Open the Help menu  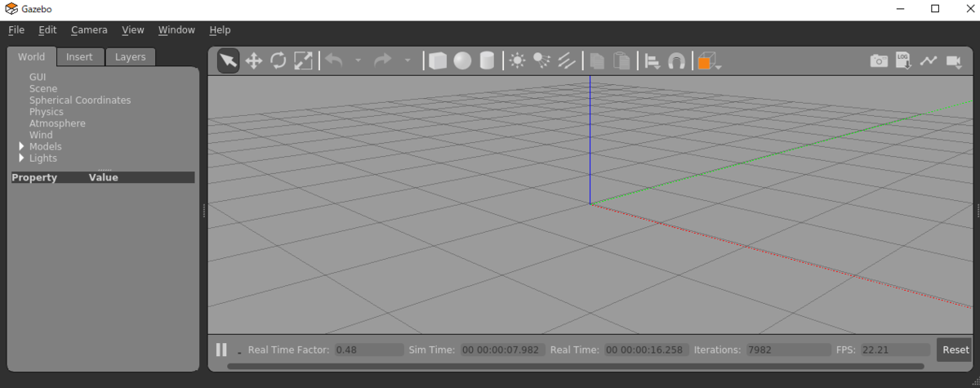pos(220,29)
